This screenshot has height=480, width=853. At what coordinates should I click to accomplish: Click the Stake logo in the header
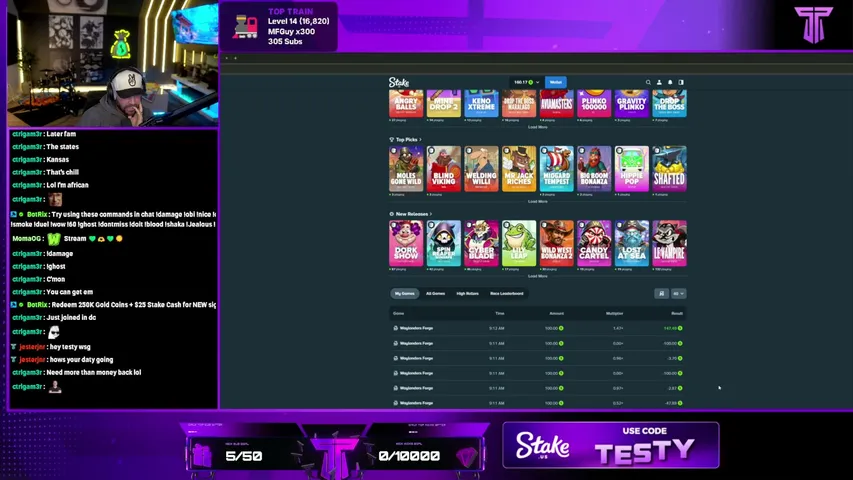(398, 82)
